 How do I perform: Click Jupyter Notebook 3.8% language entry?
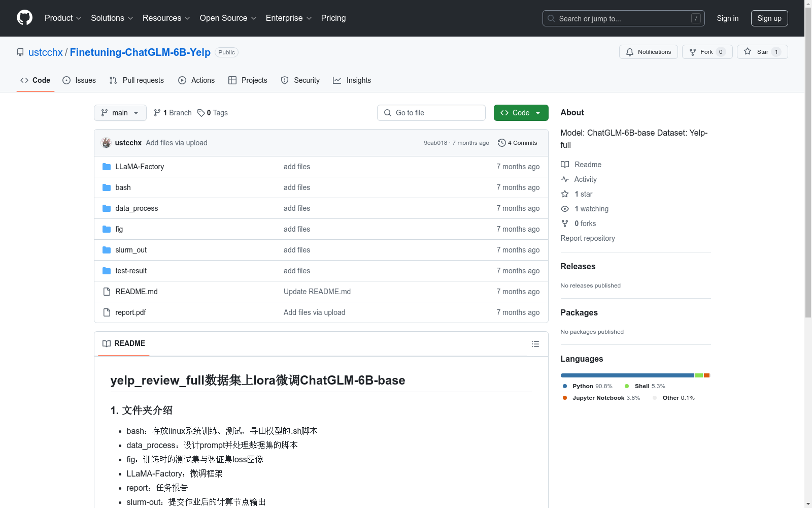601,398
